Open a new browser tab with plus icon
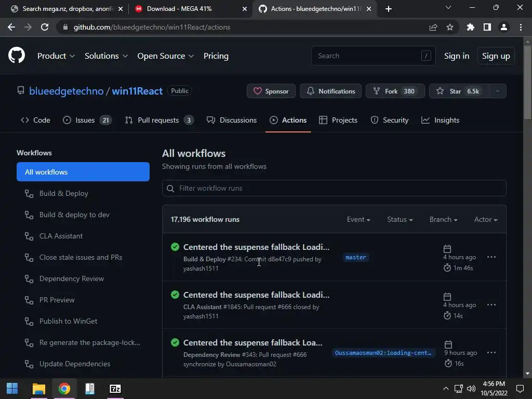This screenshot has height=399, width=532. click(389, 9)
